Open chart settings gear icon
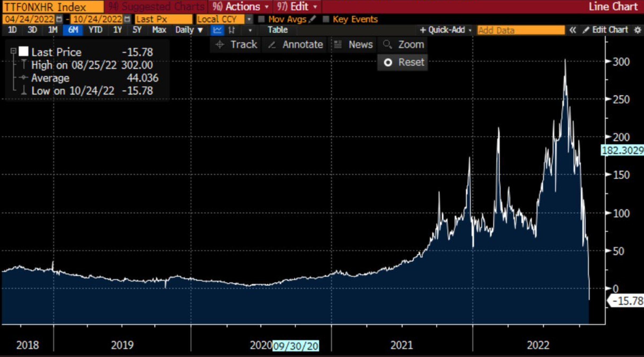This screenshot has width=644, height=357. pos(637,30)
